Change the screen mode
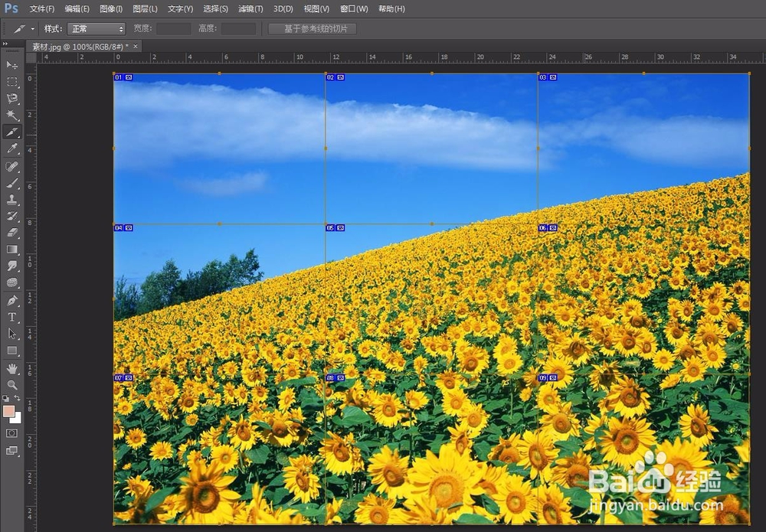The width and height of the screenshot is (766, 532). [12, 451]
